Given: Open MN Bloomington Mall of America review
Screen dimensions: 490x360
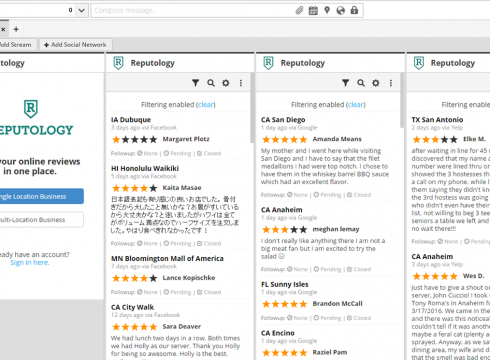Looking at the screenshot, I should (167, 258).
